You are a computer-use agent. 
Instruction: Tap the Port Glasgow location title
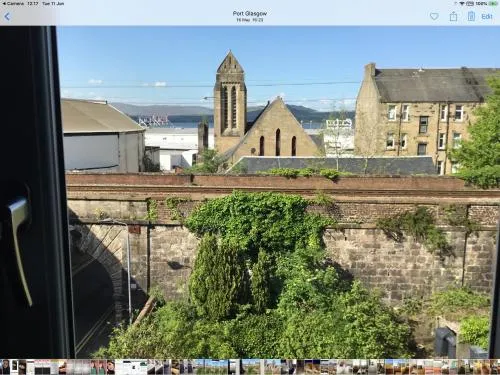coord(250,13)
